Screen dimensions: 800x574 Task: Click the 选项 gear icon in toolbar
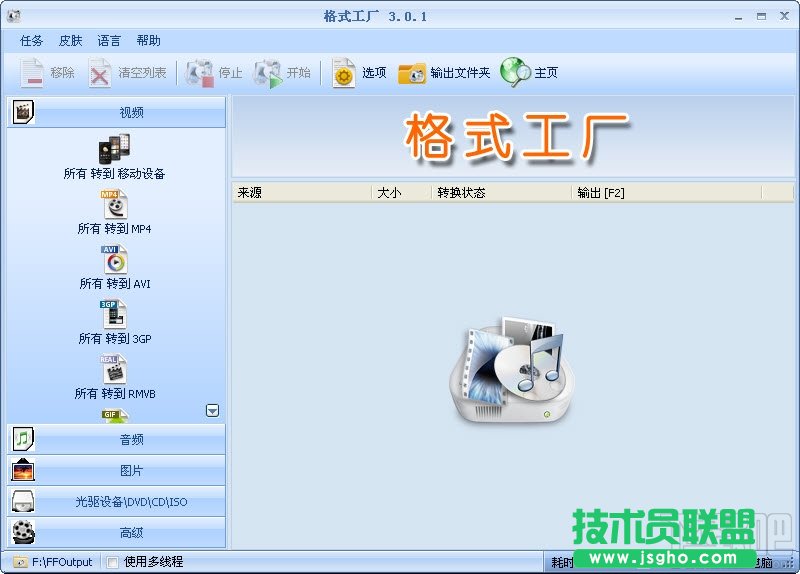[x=344, y=73]
